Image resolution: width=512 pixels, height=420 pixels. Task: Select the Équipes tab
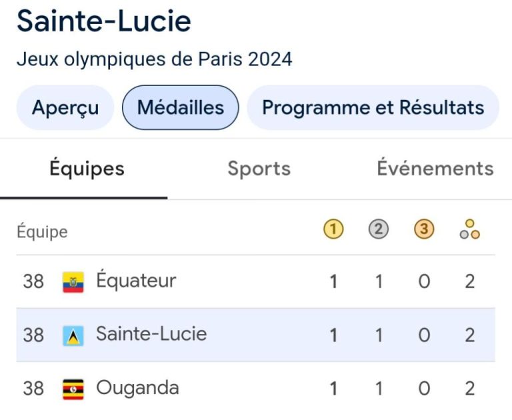87,169
